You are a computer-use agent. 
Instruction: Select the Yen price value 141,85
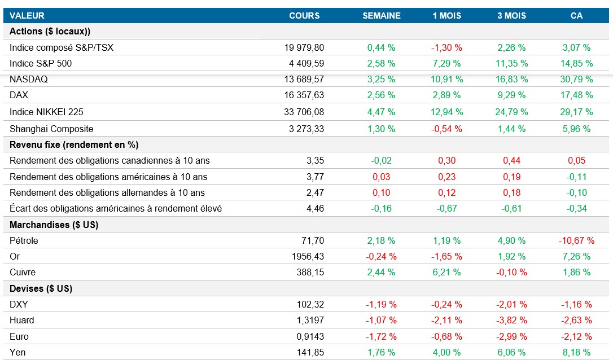[310, 352]
